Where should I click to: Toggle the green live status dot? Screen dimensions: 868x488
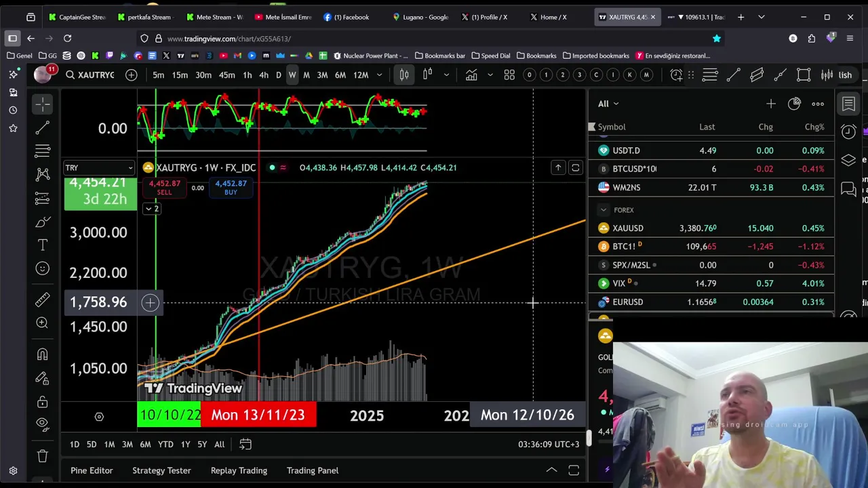(272, 167)
